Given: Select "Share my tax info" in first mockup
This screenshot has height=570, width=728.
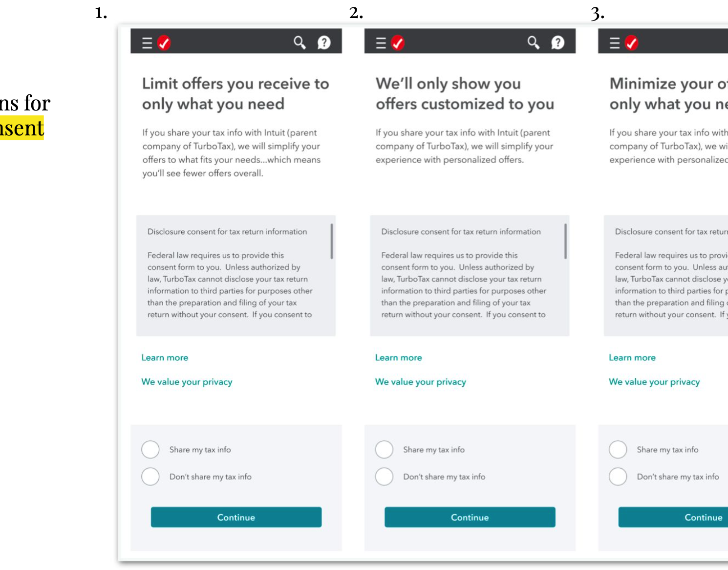Looking at the screenshot, I should 150,449.
